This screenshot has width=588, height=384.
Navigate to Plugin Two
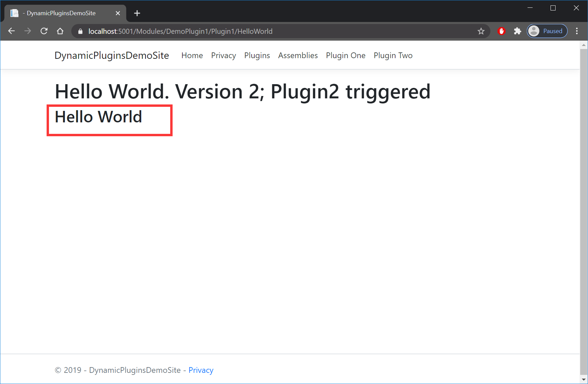tap(393, 55)
